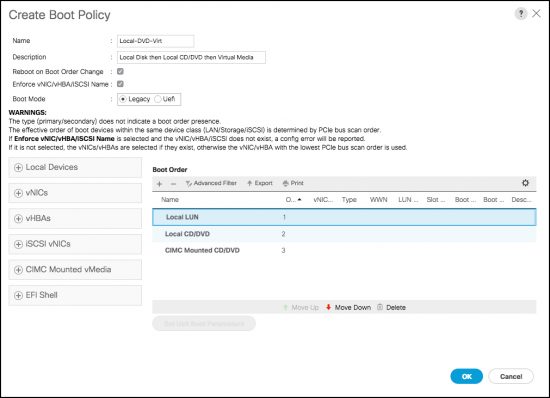The image size is (550, 398).
Task: Sort by the Name column header
Action: [170, 200]
